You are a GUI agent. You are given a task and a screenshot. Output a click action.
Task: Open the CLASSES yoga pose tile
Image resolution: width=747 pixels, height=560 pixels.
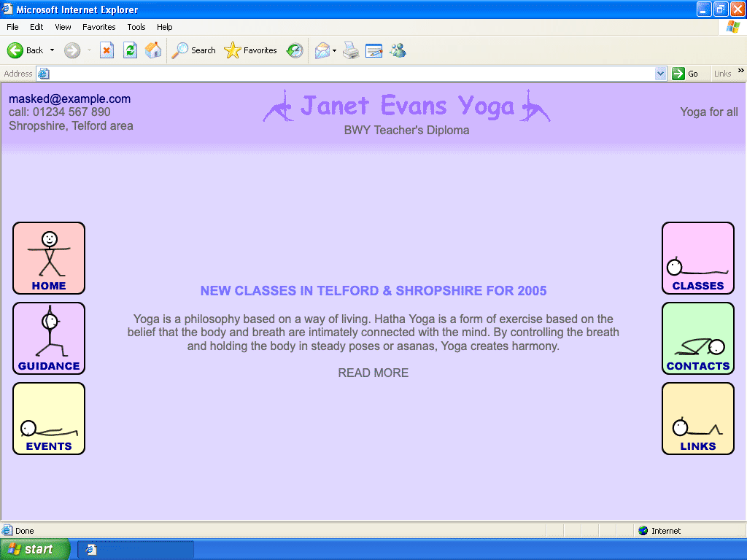698,258
